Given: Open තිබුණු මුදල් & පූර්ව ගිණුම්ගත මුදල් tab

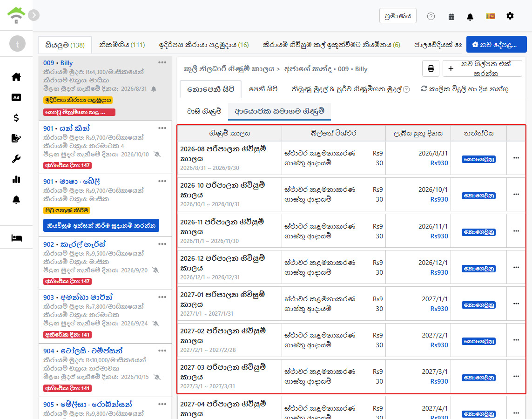Looking at the screenshot, I should [346, 89].
